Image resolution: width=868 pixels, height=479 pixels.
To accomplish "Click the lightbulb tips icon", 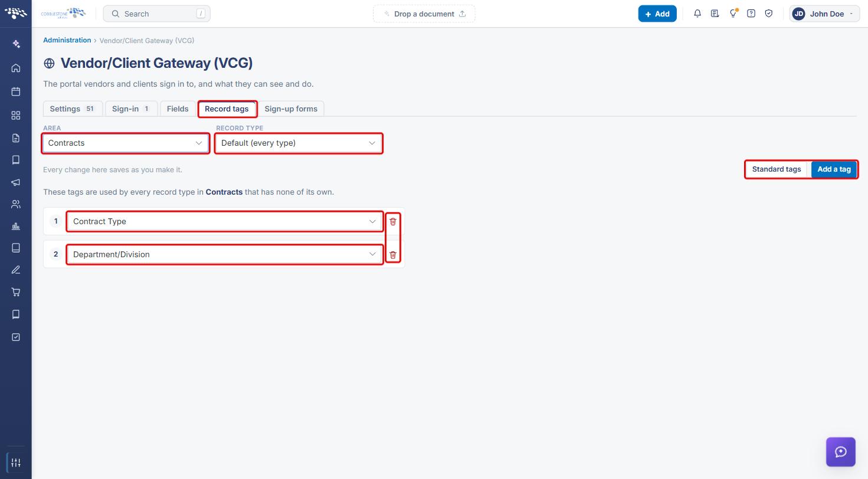I will click(x=733, y=14).
